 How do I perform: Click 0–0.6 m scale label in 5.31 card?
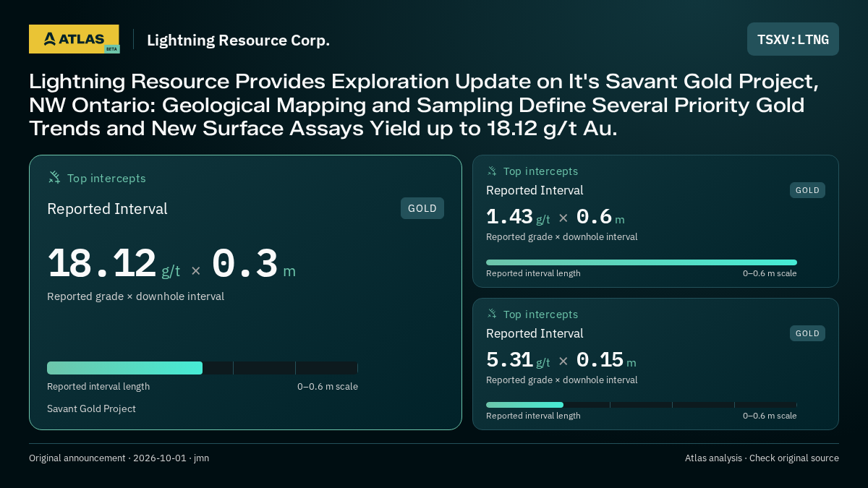(770, 416)
